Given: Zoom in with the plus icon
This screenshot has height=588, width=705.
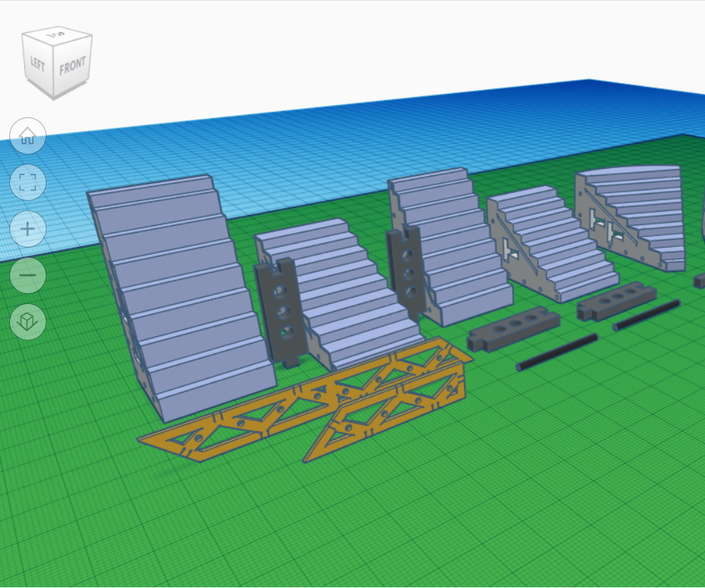Looking at the screenshot, I should tap(28, 229).
